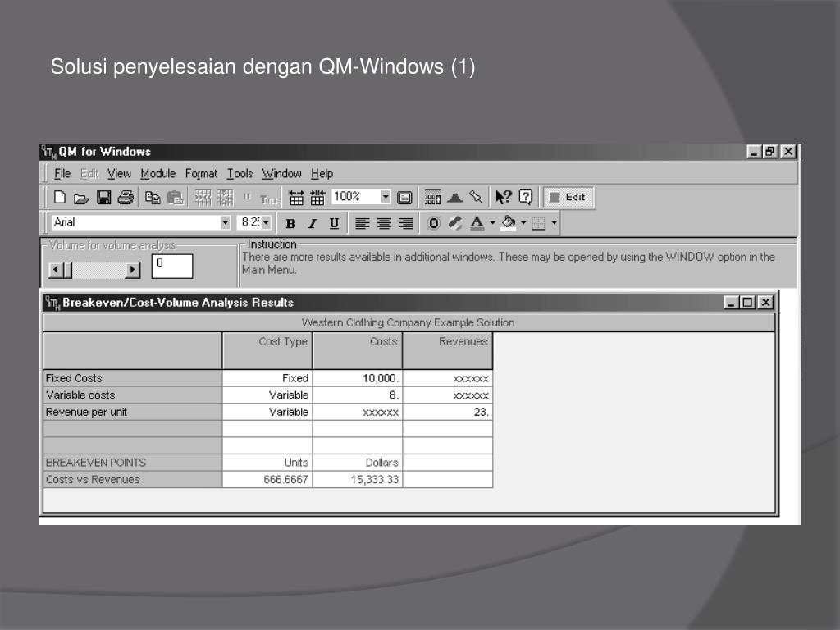Click the paste clipboard icon
This screenshot has width=840, height=630.
pos(176,199)
